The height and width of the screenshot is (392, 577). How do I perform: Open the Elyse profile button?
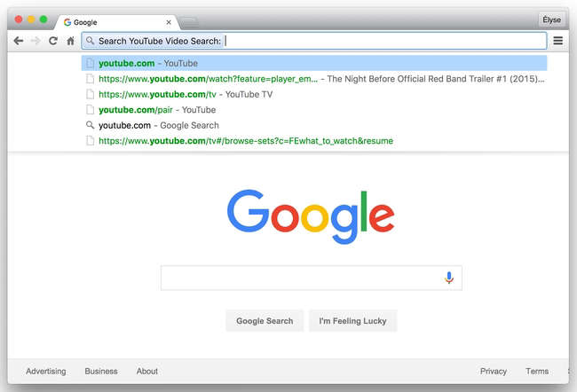point(551,20)
